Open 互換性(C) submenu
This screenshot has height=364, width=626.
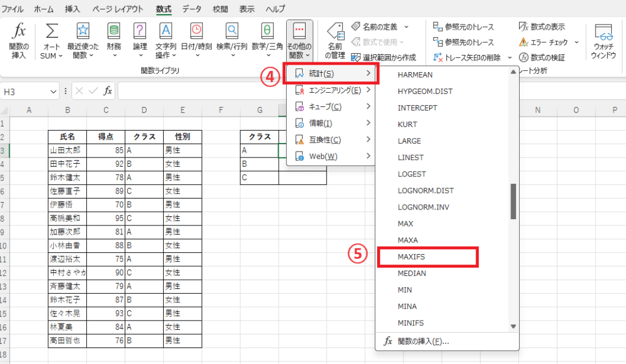(331, 139)
